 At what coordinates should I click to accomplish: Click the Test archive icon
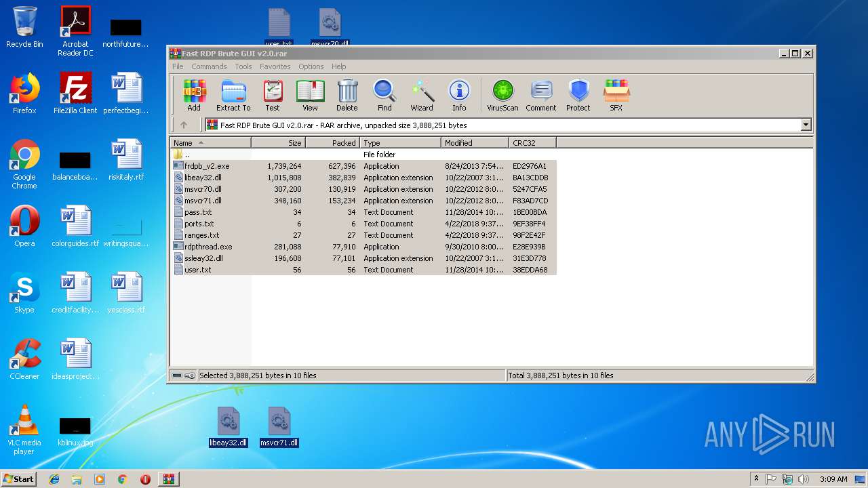click(x=273, y=95)
